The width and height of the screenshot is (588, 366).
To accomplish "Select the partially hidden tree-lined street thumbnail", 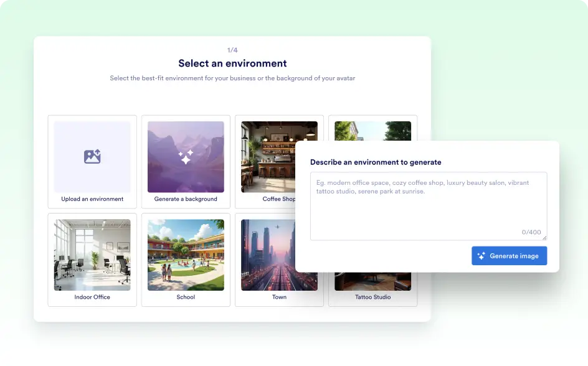I will coord(372,130).
